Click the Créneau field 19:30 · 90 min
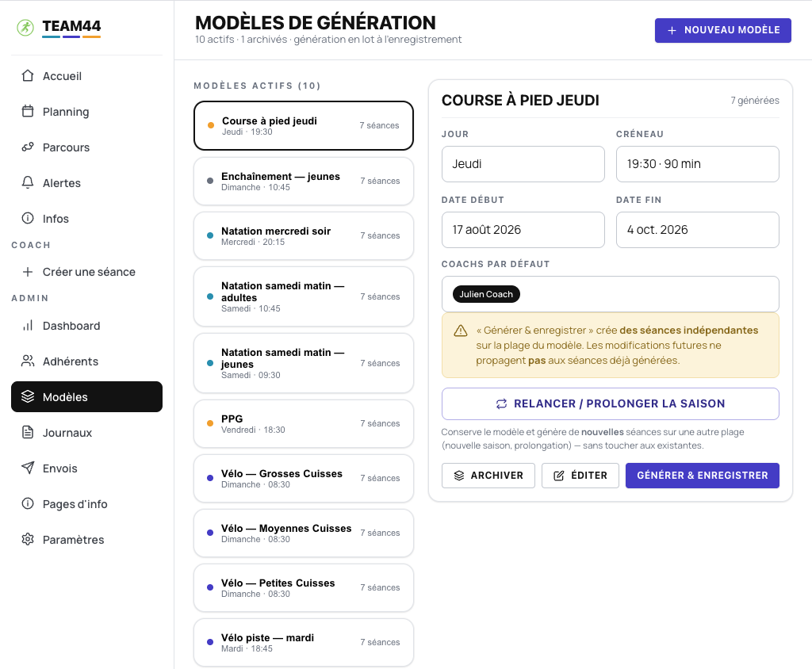The width and height of the screenshot is (812, 669). [697, 164]
